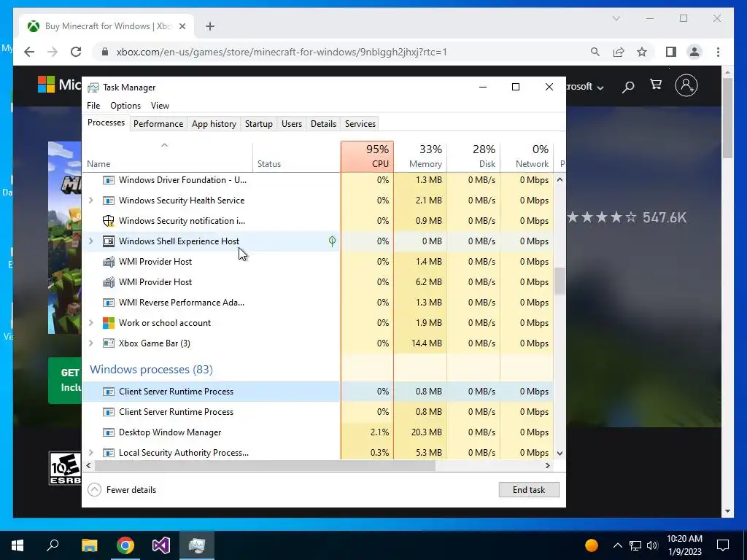The height and width of the screenshot is (560, 747).
Task: Bookmark this page with the star icon
Action: coord(642,52)
